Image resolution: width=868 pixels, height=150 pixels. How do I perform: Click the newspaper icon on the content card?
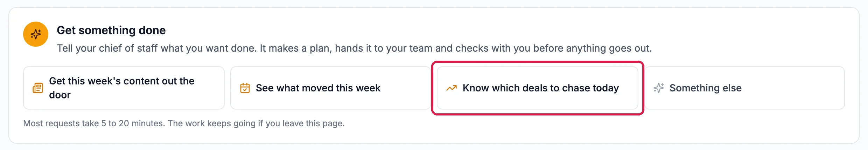point(38,88)
